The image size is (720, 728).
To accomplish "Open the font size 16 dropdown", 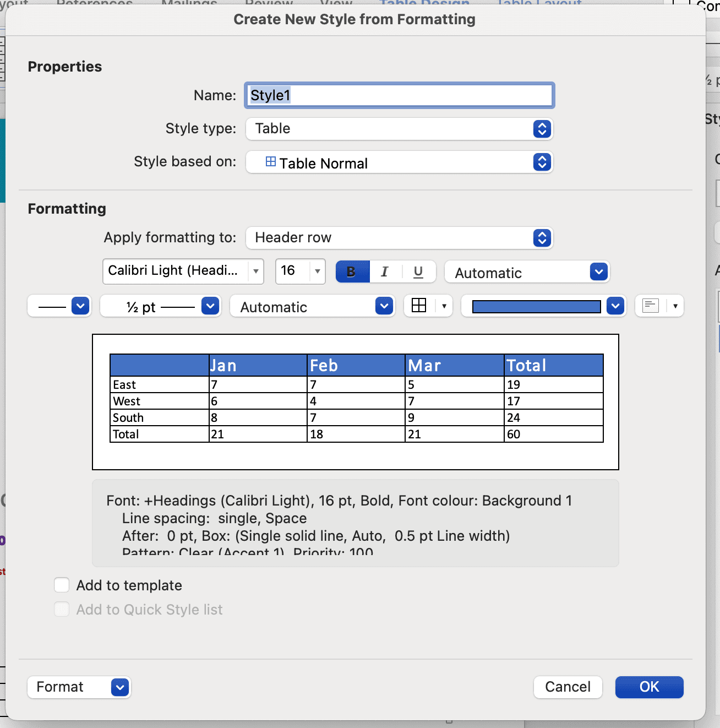I will [317, 271].
